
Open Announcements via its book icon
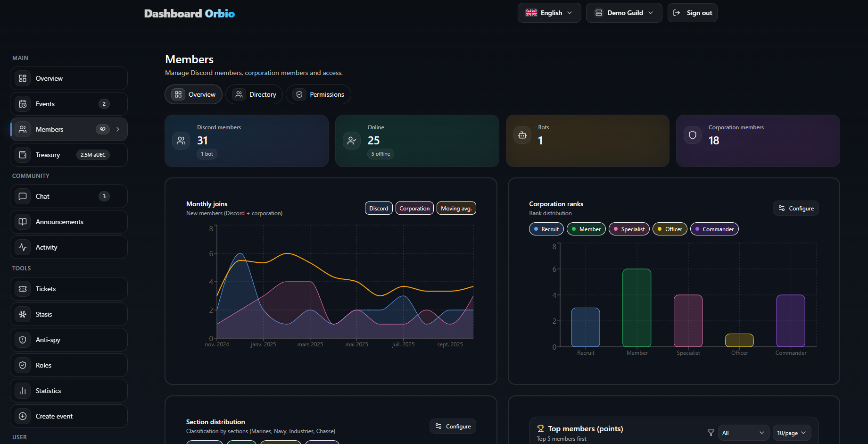(x=23, y=222)
